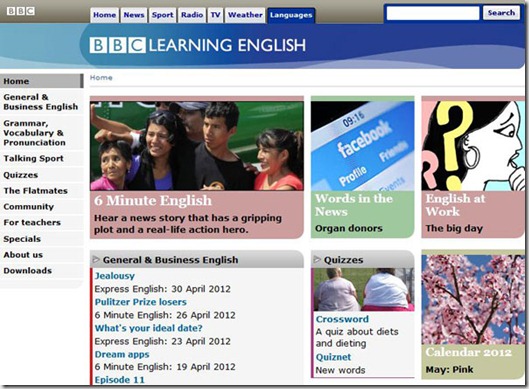Open What's your ideal date? link
This screenshot has width=529, height=389.
pos(148,328)
